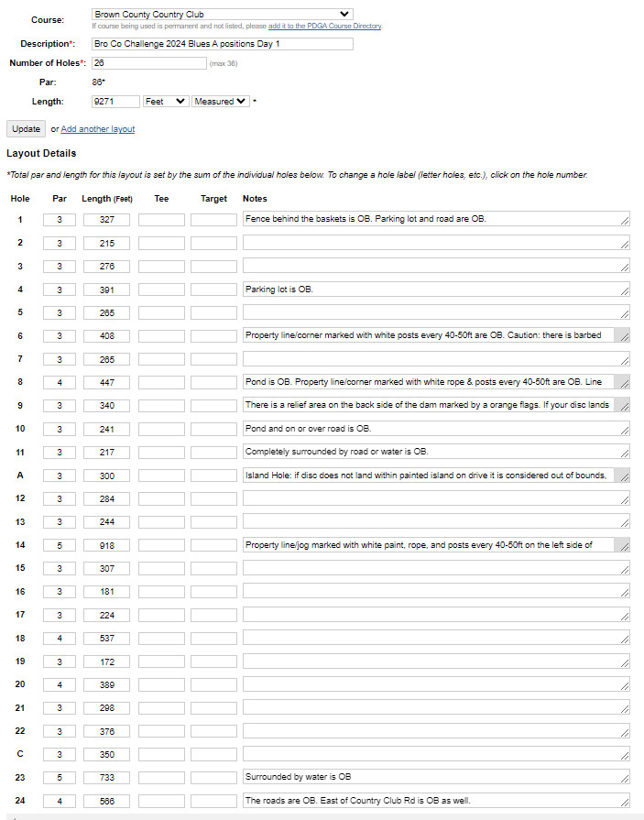Screen dimensions: 644x820
Task: Open the Course dropdown list
Action: tap(223, 14)
